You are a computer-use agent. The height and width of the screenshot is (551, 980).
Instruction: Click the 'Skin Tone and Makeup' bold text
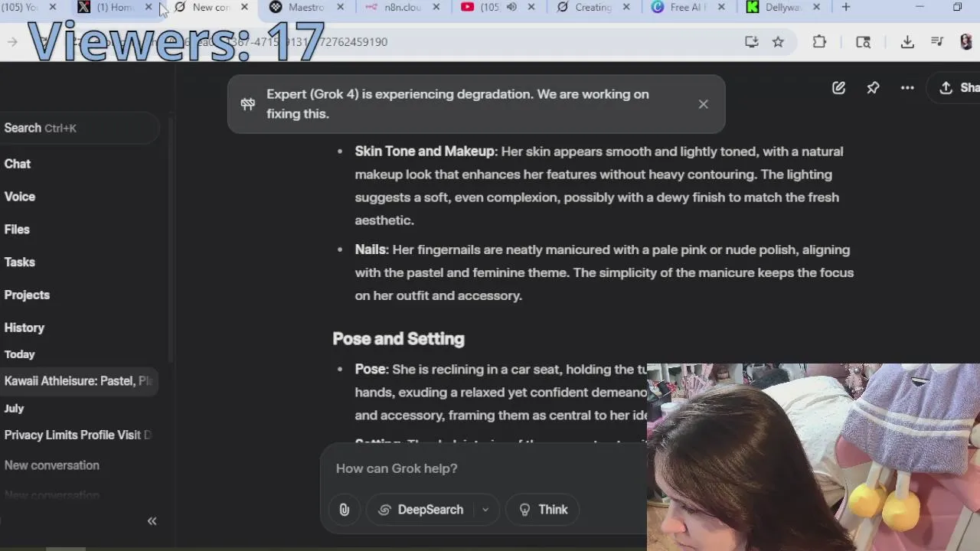pos(425,152)
